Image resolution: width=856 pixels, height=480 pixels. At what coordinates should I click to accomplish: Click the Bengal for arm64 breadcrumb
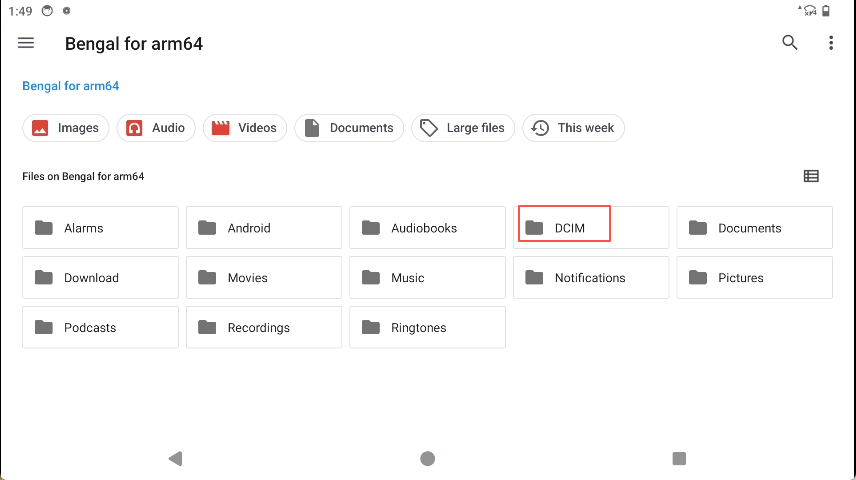(71, 86)
